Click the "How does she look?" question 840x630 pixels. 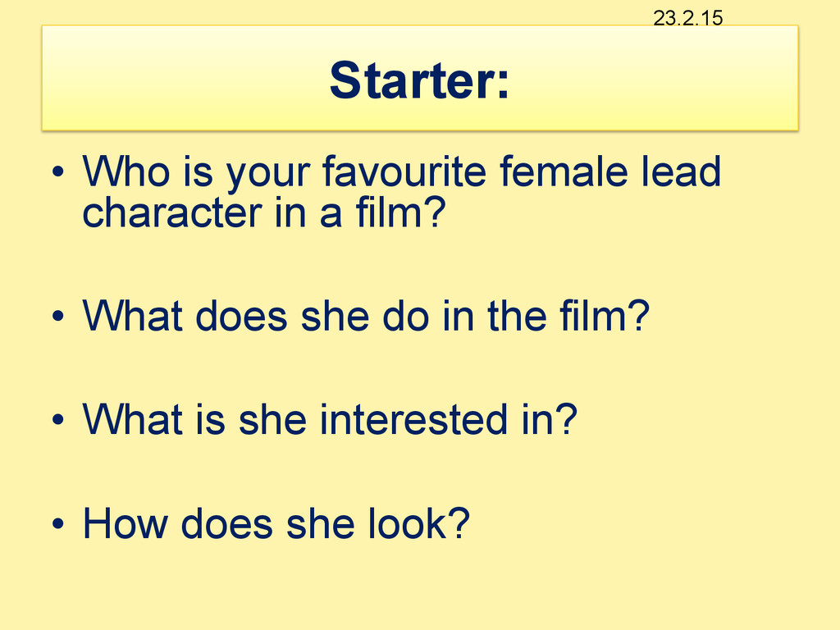276,523
